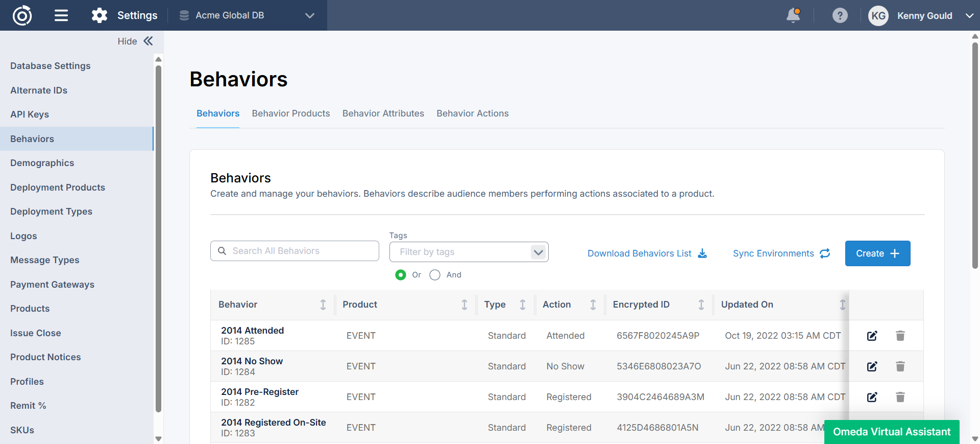This screenshot has height=444, width=980.
Task: Focus the Search All Behaviors field
Action: 301,251
